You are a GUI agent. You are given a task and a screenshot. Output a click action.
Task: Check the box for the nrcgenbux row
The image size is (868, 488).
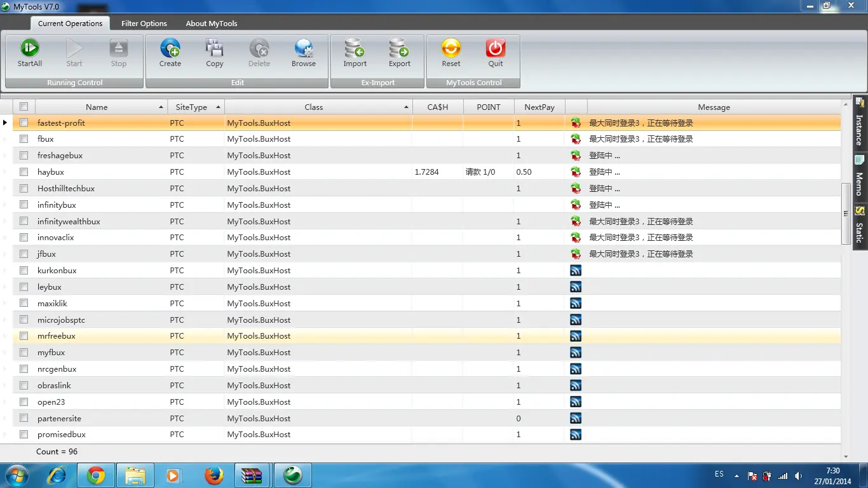pos(24,369)
